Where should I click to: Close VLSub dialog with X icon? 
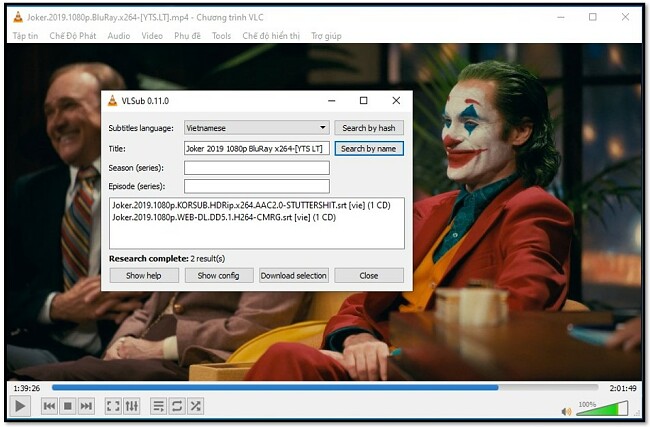396,101
